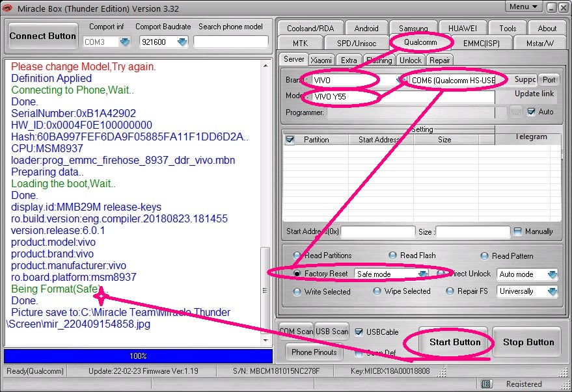Open the Unlock sub-tab
572x392 pixels.
411,60
